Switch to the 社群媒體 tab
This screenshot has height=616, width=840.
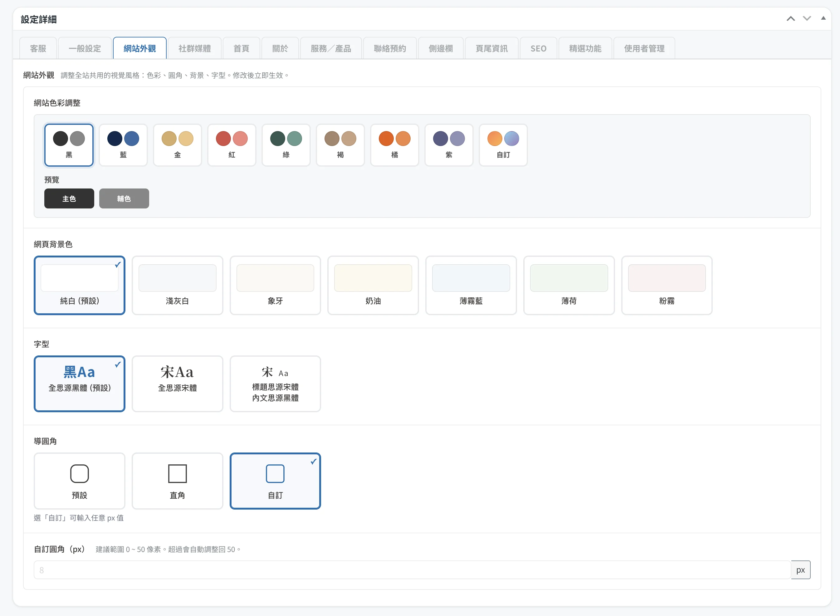tap(195, 48)
